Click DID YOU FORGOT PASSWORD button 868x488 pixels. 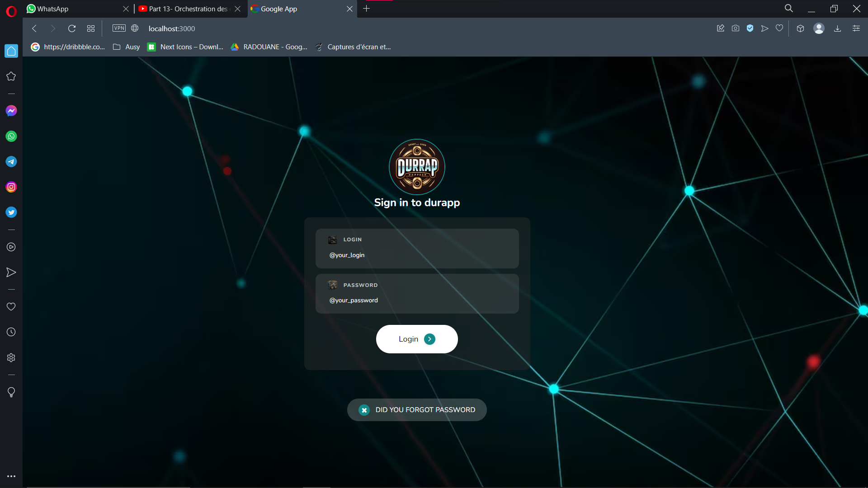[x=416, y=410]
